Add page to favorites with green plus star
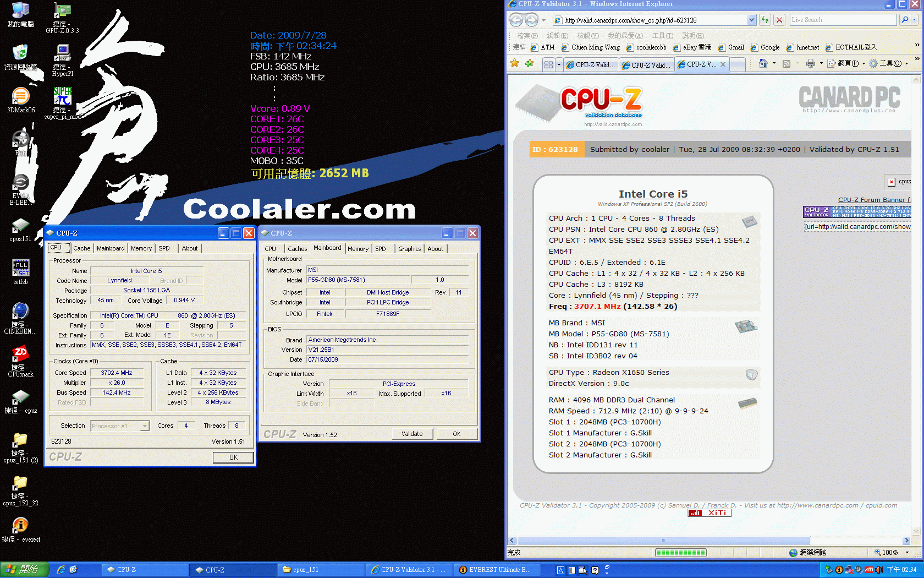This screenshot has width=924, height=578. click(529, 63)
